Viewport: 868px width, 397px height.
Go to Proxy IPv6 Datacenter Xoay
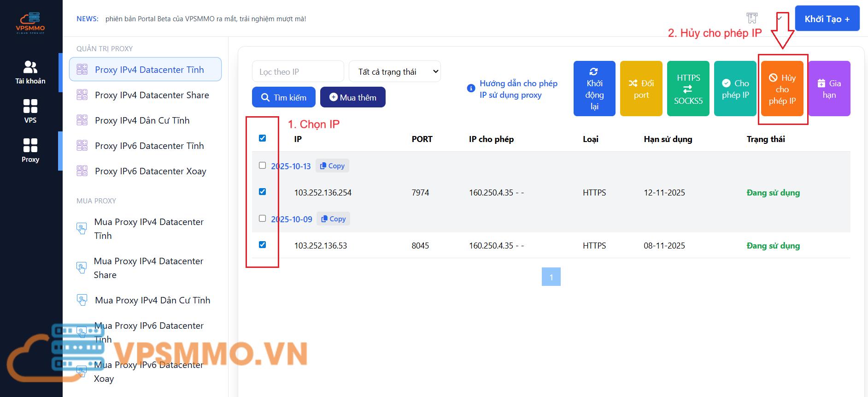pos(150,171)
